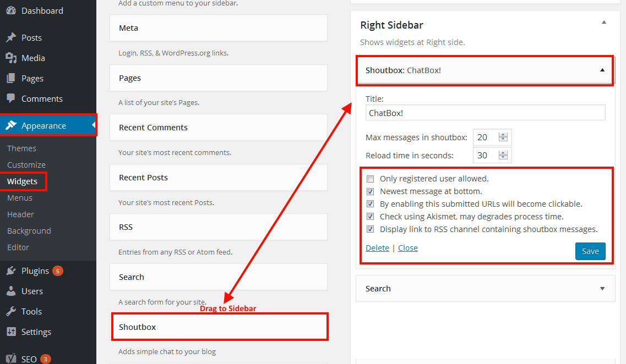Viewport: 626px width, 364px height.
Task: Collapse the Right Sidebar panel
Action: tap(604, 23)
